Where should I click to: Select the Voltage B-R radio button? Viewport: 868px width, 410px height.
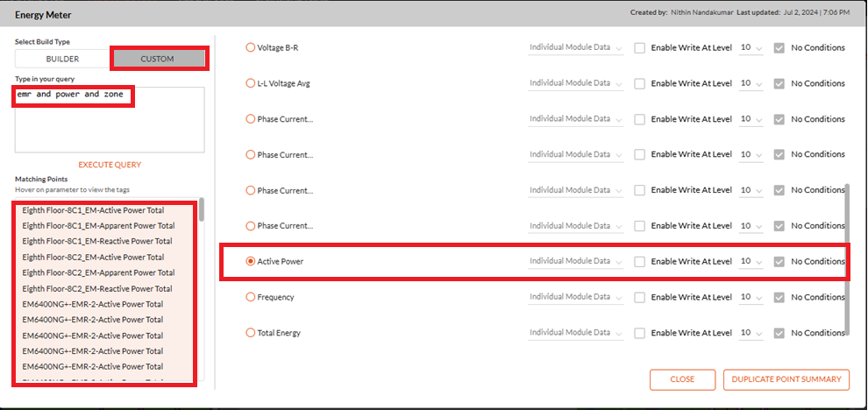250,47
